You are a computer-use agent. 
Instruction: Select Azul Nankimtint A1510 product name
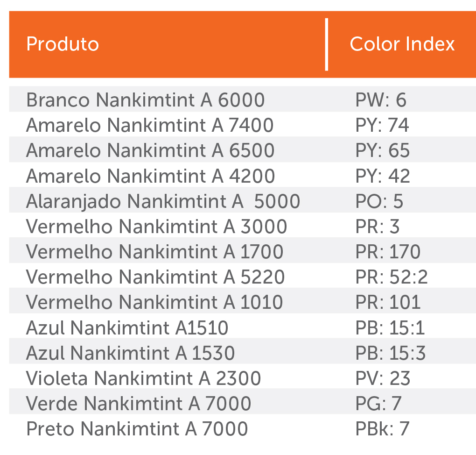point(127,328)
